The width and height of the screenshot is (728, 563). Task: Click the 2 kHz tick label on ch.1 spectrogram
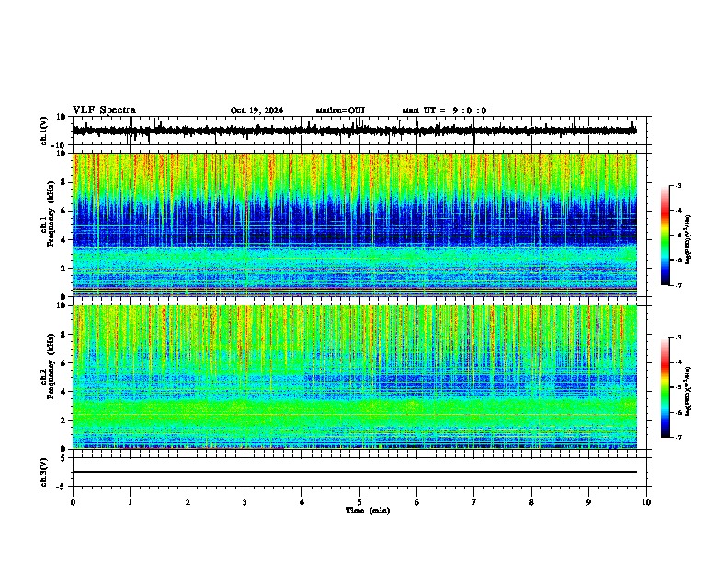[x=64, y=269]
